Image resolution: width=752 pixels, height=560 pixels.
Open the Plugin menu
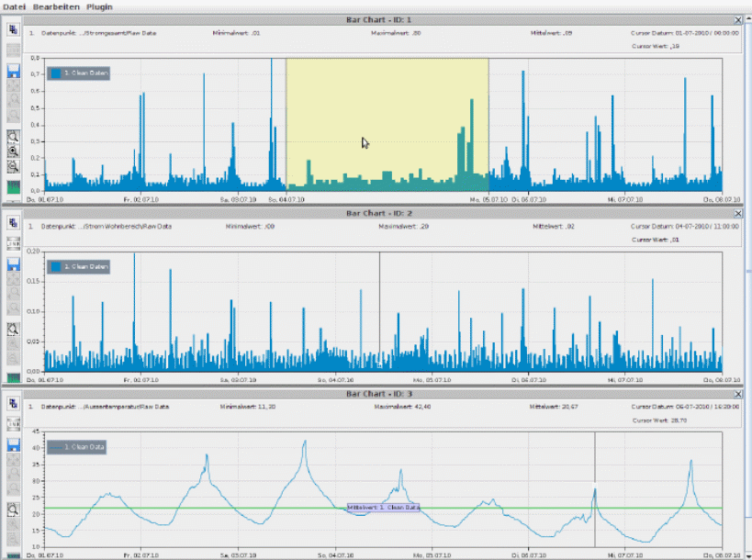coord(98,6)
